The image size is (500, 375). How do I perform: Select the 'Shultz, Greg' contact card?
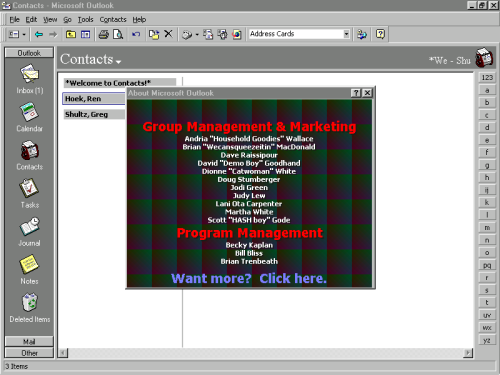[94, 114]
